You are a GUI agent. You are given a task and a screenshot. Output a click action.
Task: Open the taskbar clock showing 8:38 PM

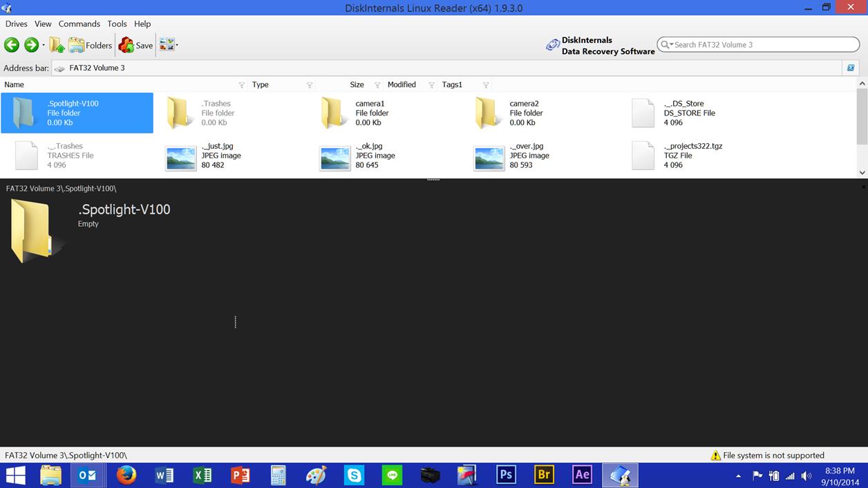[x=840, y=476]
